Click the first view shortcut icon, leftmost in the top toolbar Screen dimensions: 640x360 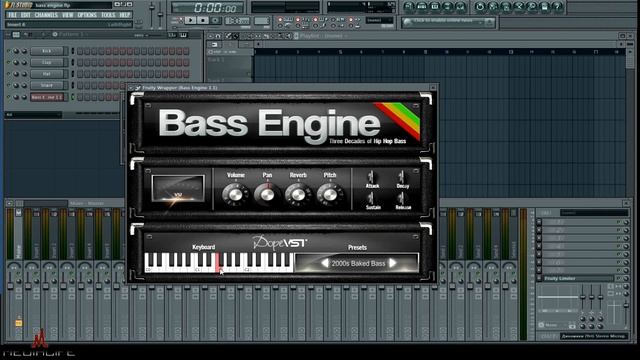coord(409,7)
